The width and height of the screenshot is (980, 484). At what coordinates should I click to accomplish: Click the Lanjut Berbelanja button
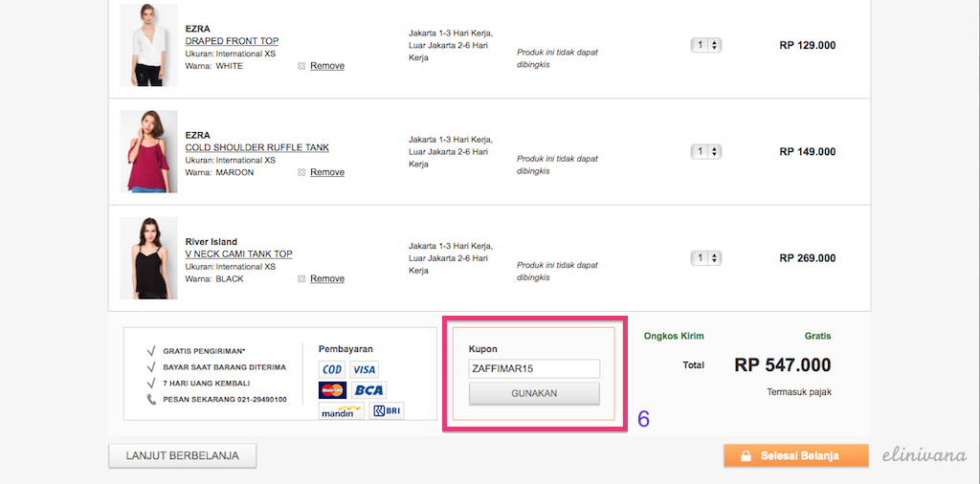pos(183,456)
